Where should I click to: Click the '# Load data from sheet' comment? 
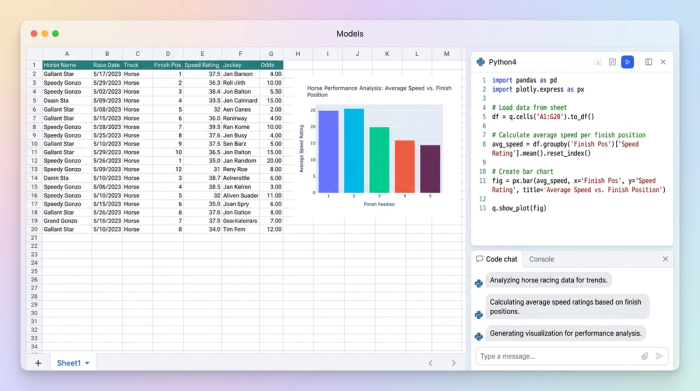coord(529,108)
